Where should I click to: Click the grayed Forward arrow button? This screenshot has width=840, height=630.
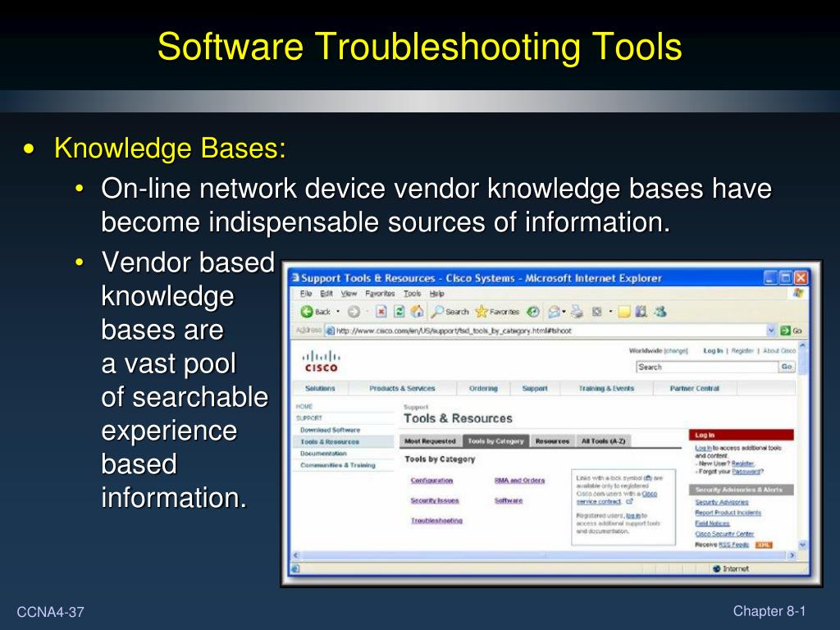pyautogui.click(x=354, y=312)
